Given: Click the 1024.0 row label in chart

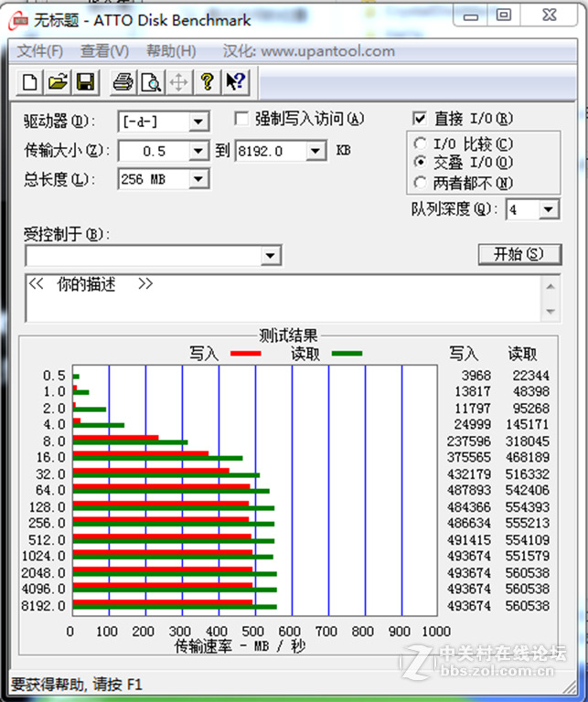Looking at the screenshot, I should [x=44, y=556].
